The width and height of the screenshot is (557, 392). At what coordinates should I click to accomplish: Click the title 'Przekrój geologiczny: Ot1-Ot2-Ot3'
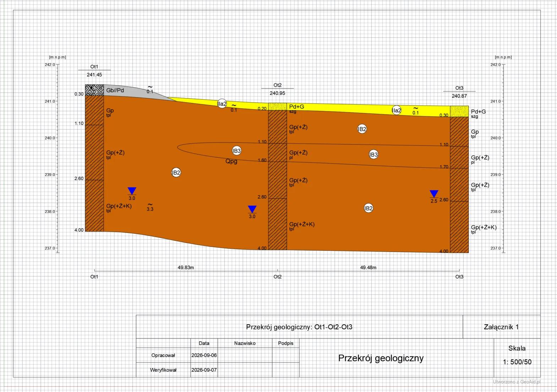[x=299, y=327]
